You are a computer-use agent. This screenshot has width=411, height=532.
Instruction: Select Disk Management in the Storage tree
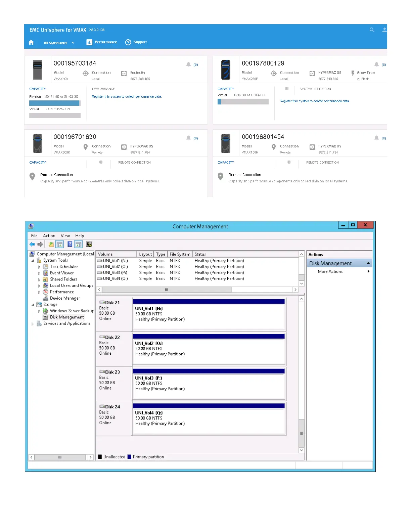[67, 317]
